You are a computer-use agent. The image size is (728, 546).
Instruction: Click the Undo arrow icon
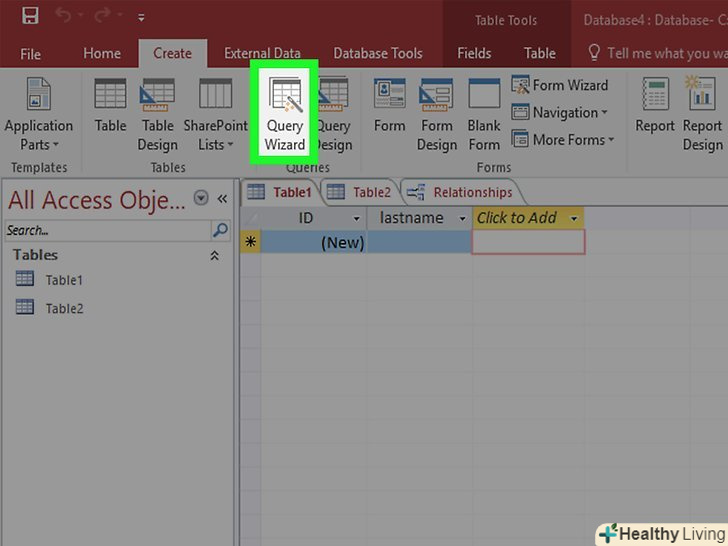point(63,15)
